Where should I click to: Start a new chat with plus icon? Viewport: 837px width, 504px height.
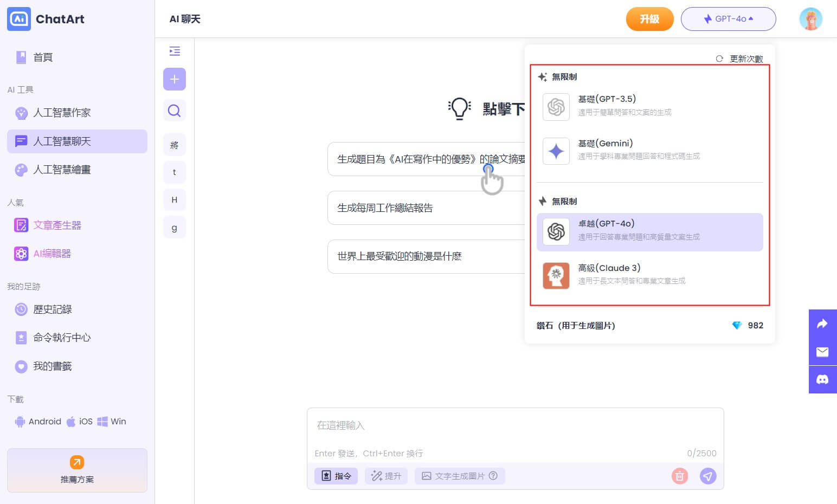pyautogui.click(x=175, y=79)
